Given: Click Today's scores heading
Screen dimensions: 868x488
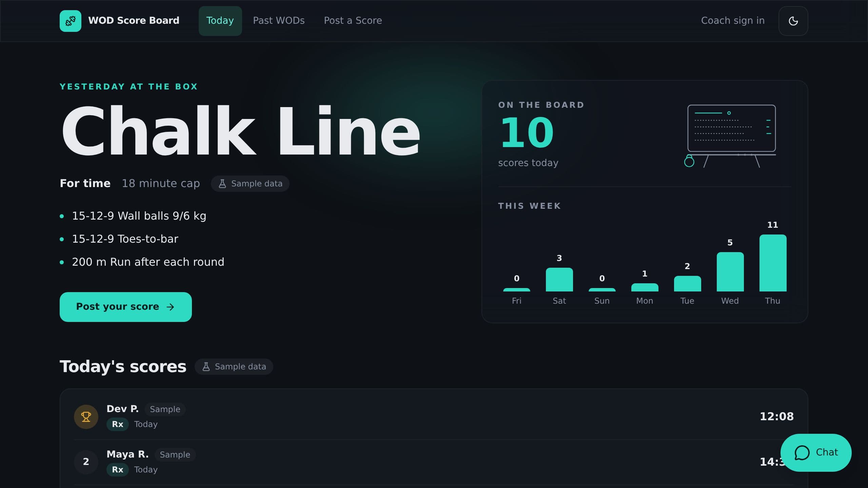Looking at the screenshot, I should (123, 367).
